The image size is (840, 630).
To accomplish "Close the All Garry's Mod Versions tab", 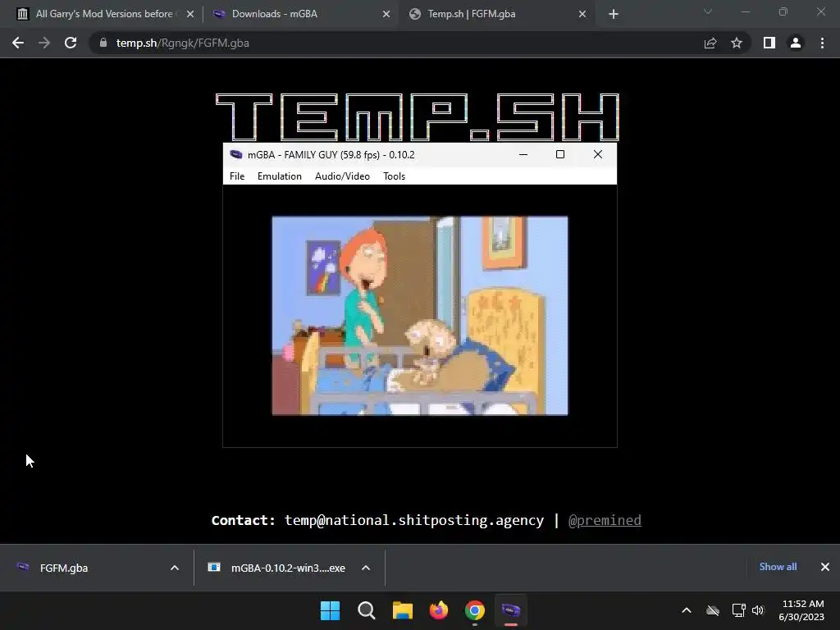I will [190, 15].
